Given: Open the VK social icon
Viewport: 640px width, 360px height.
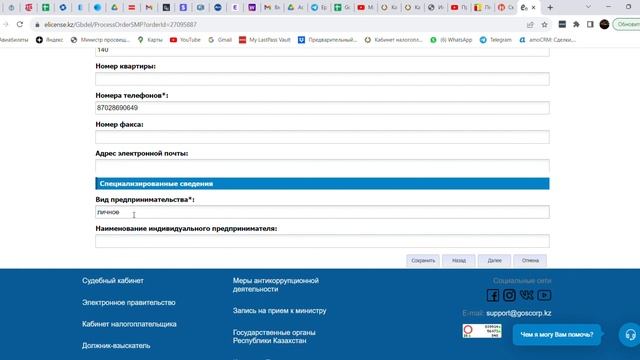Looking at the screenshot, I should click(527, 295).
